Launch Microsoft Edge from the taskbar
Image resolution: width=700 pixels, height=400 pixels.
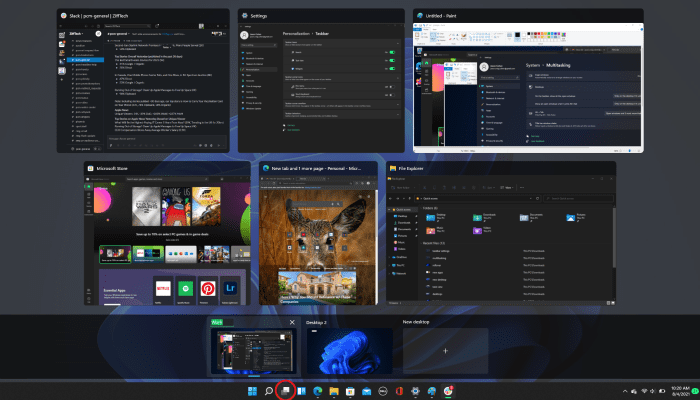point(318,390)
